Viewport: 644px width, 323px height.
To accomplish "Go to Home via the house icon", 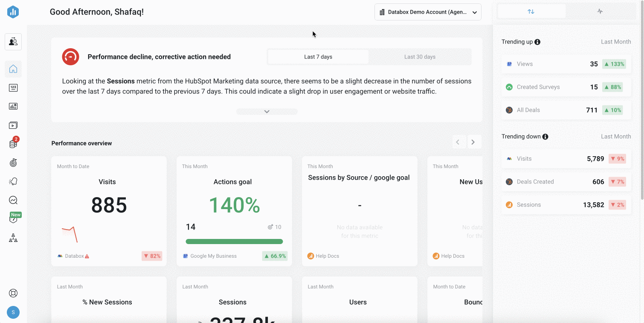I will click(13, 69).
